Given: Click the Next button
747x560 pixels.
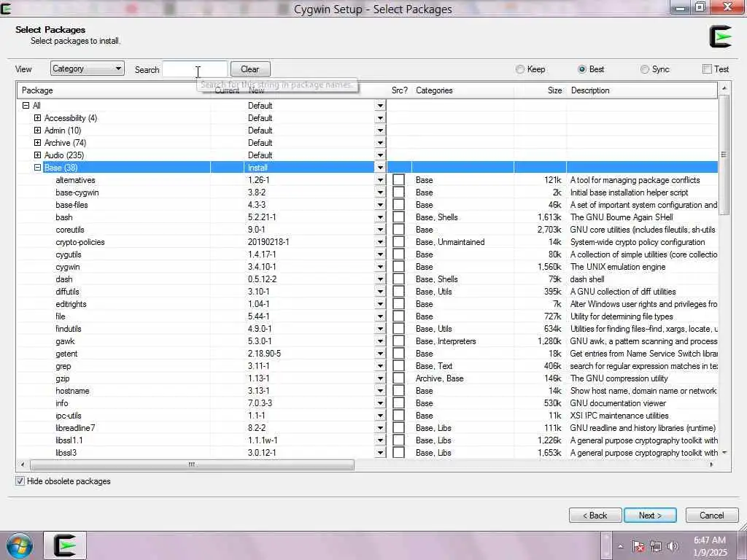Looking at the screenshot, I should (650, 516).
